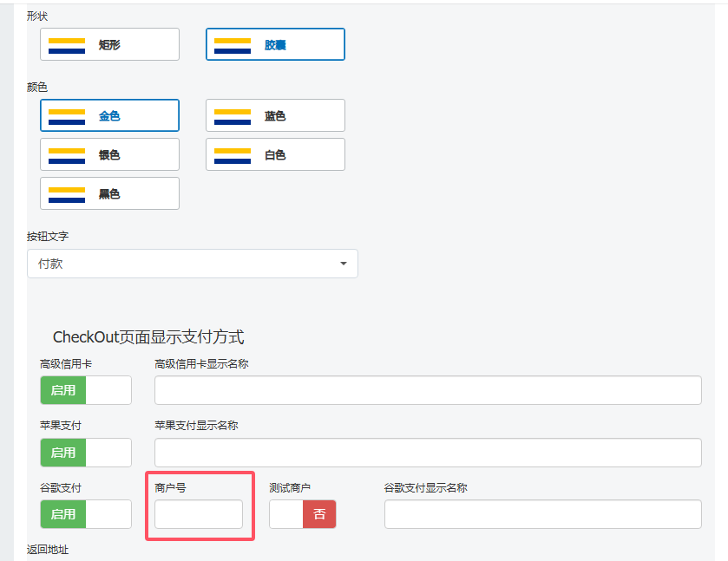Toggle the 测试商户 switch showing 否
Viewport: 728px width, 561px height.
303,514
